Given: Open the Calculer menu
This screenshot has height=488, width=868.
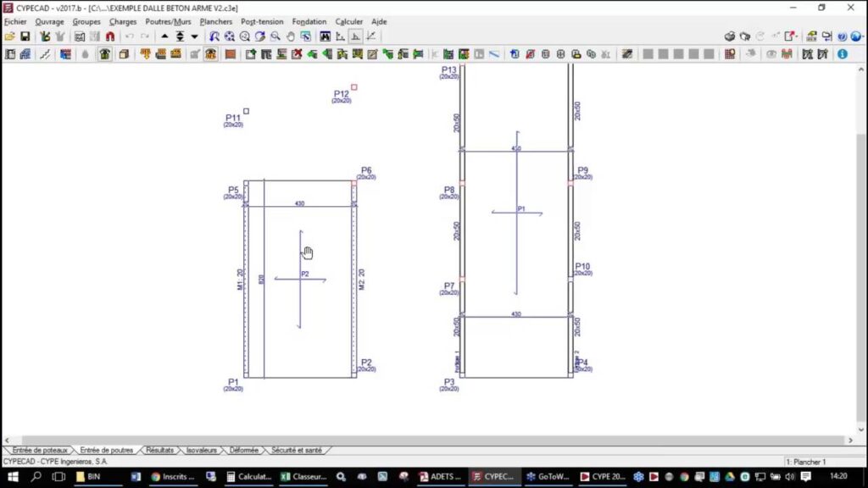Looking at the screenshot, I should 348,22.
